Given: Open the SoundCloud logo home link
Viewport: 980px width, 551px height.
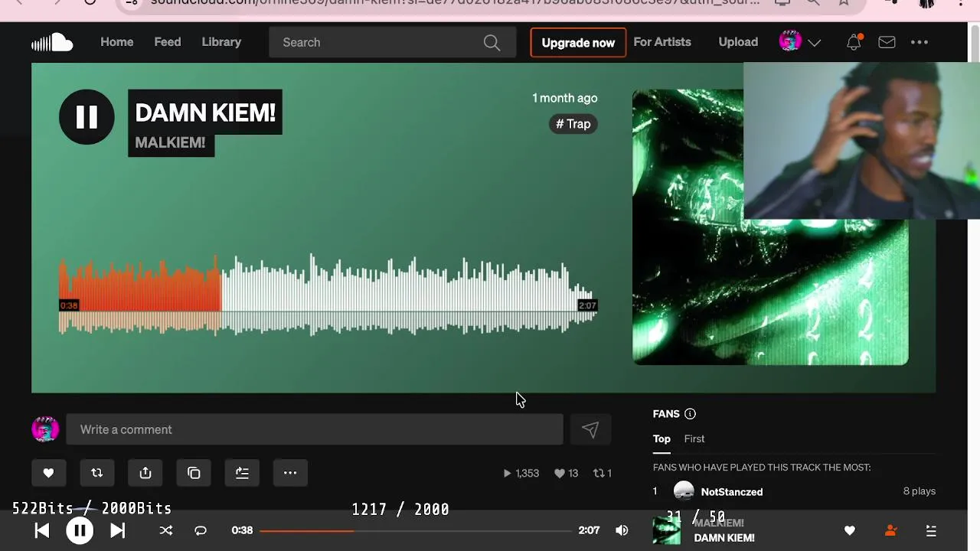Looking at the screenshot, I should coord(52,43).
